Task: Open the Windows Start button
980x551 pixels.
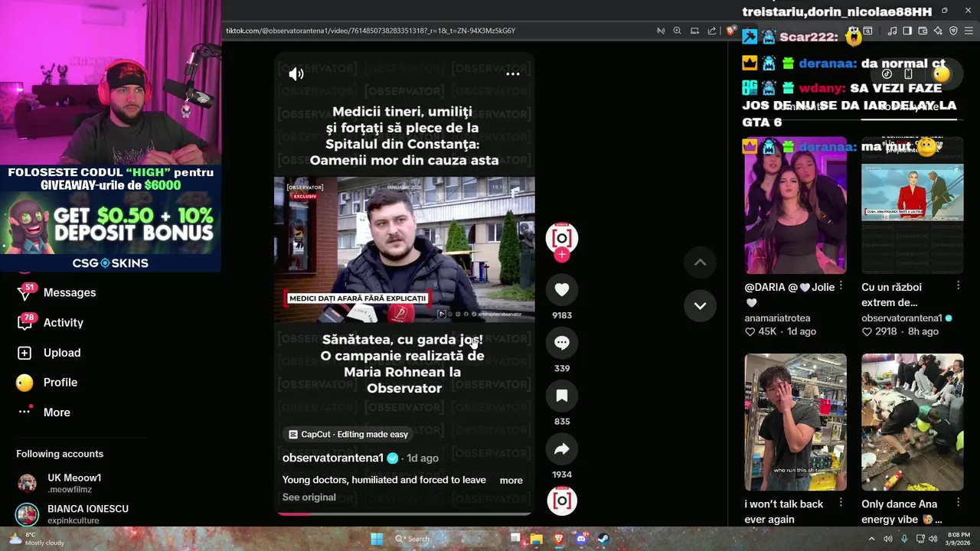Action: pyautogui.click(x=377, y=539)
